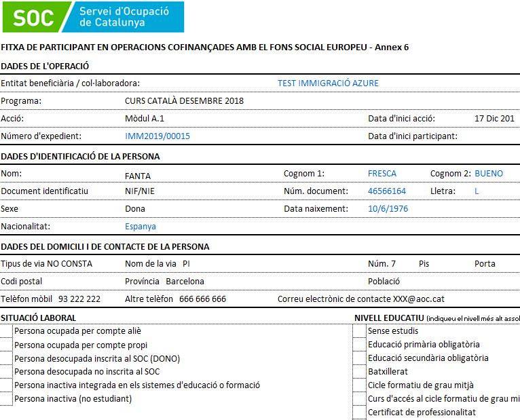Mark 'Educació primària obligatòria' checkbox

360,345
